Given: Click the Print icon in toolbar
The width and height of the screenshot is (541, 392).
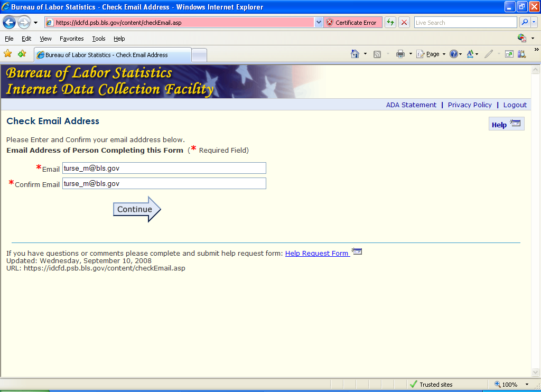Looking at the screenshot, I should click(400, 54).
